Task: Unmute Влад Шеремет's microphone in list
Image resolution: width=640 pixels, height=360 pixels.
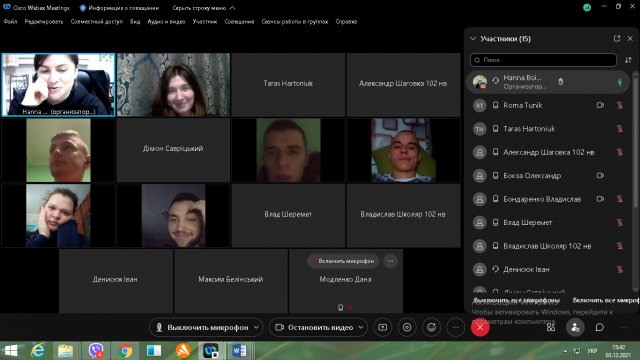Action: (x=620, y=222)
